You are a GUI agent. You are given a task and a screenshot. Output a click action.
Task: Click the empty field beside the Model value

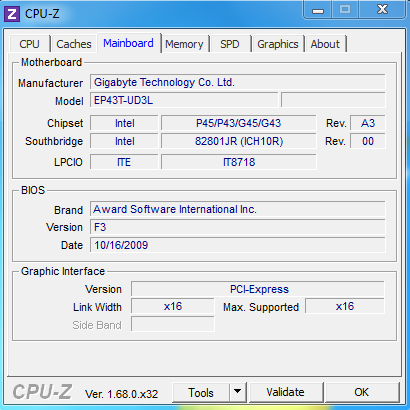(x=333, y=100)
